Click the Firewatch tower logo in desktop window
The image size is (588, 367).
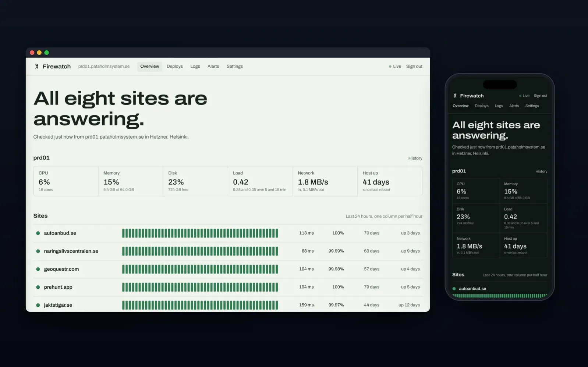click(36, 67)
